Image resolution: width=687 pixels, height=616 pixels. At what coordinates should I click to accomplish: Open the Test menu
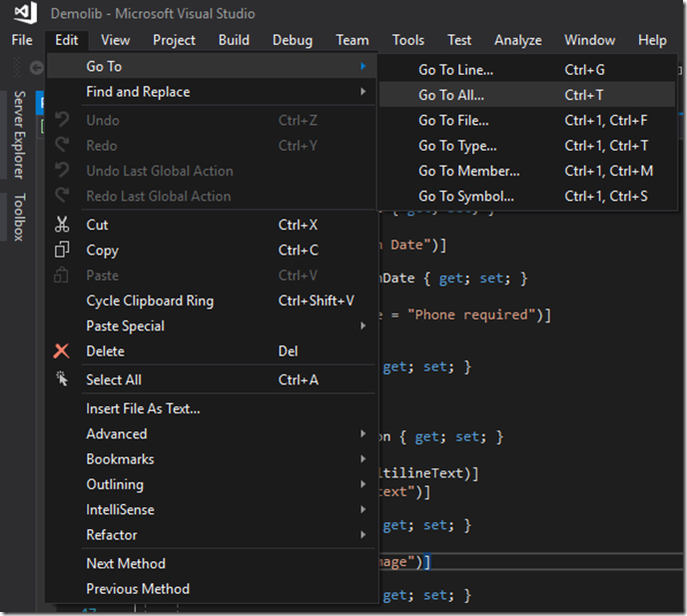459,40
